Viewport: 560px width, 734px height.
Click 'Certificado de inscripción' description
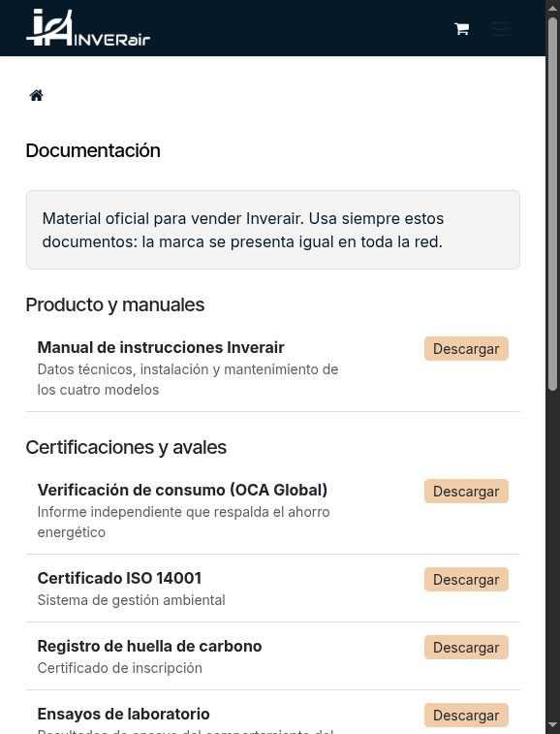coord(120,668)
